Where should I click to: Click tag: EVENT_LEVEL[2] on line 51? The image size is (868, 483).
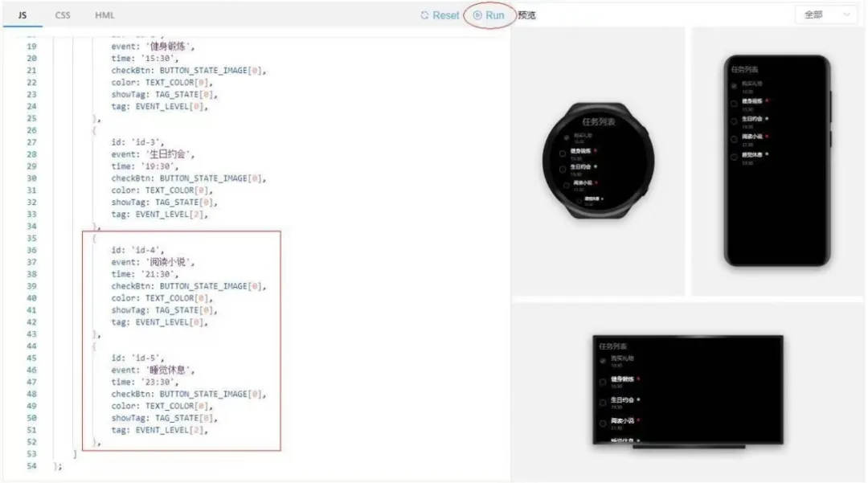159,431
